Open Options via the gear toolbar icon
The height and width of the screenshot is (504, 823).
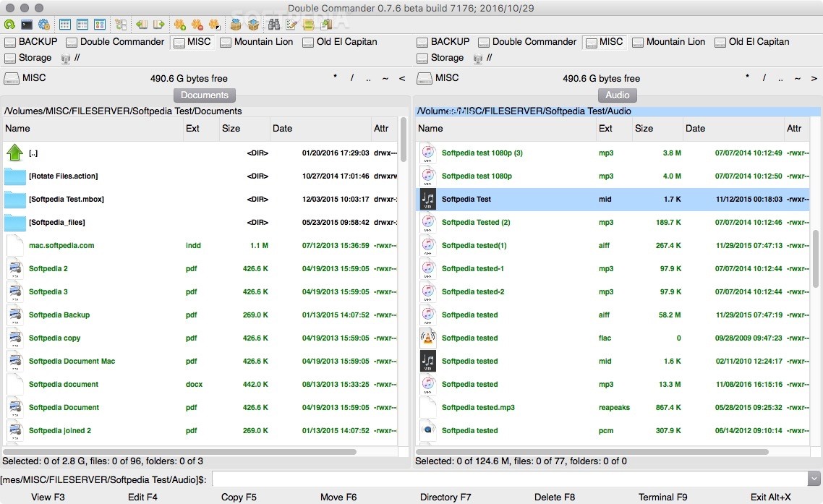(44, 24)
